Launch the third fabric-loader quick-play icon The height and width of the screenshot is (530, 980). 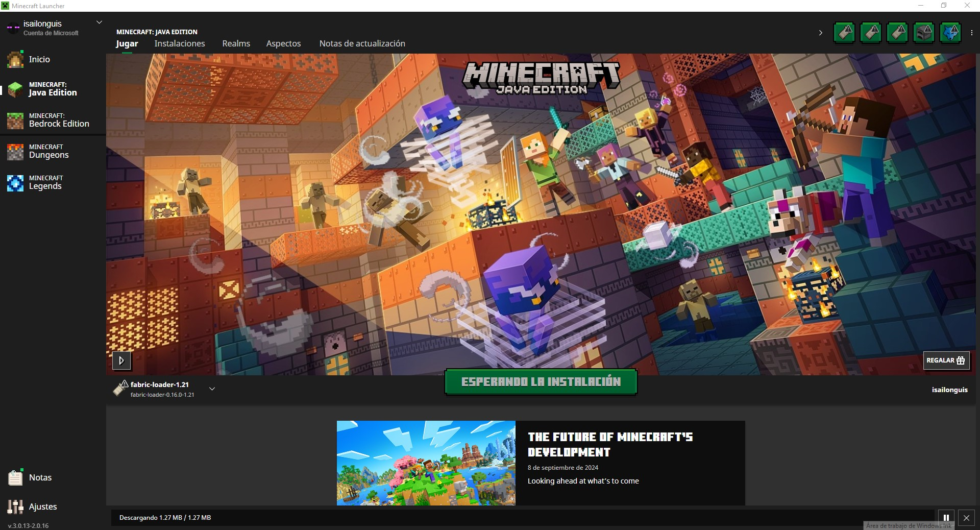pos(897,33)
